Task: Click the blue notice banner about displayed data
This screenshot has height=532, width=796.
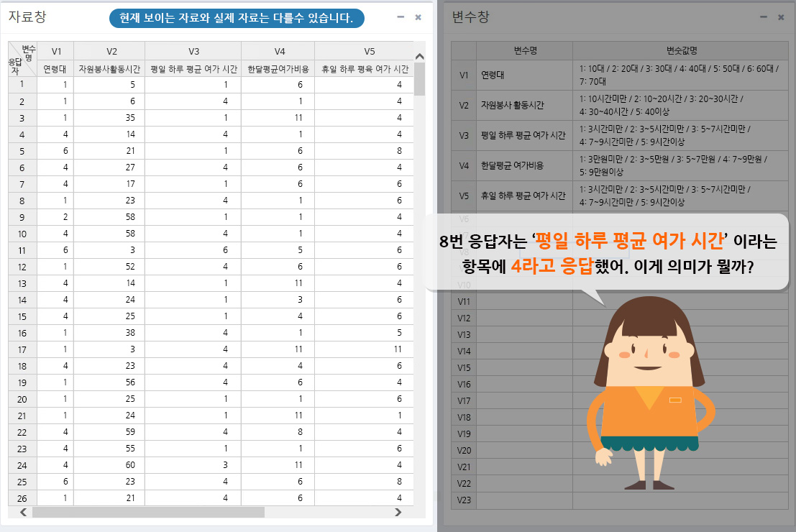Action: click(237, 18)
